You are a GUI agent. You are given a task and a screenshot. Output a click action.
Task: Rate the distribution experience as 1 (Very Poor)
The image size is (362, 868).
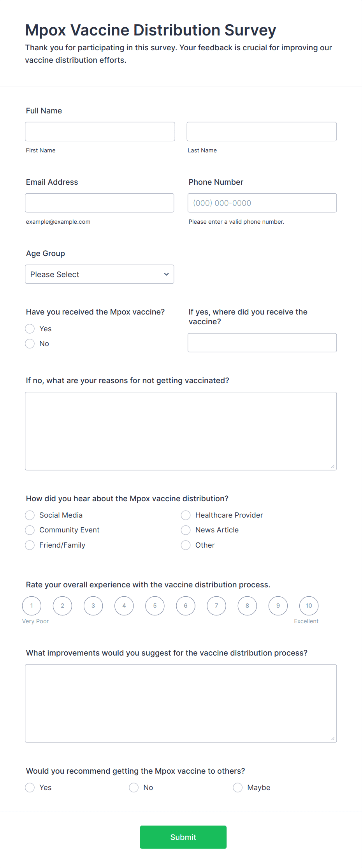click(x=32, y=606)
